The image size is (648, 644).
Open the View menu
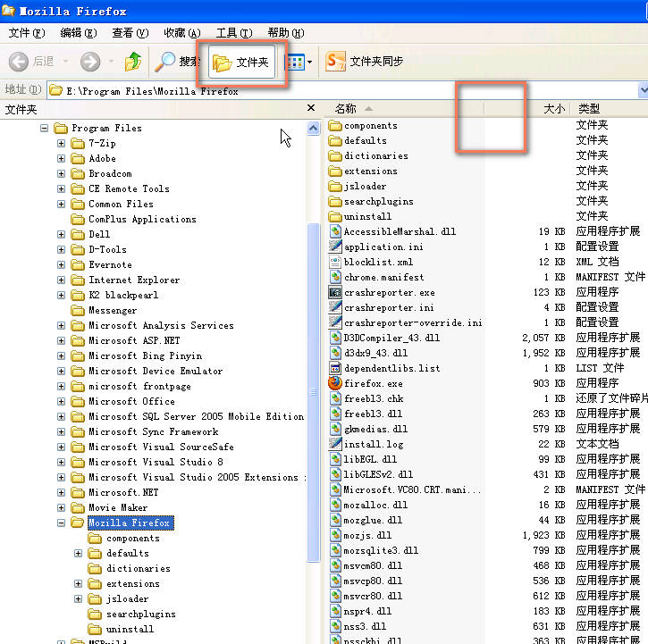point(130,33)
